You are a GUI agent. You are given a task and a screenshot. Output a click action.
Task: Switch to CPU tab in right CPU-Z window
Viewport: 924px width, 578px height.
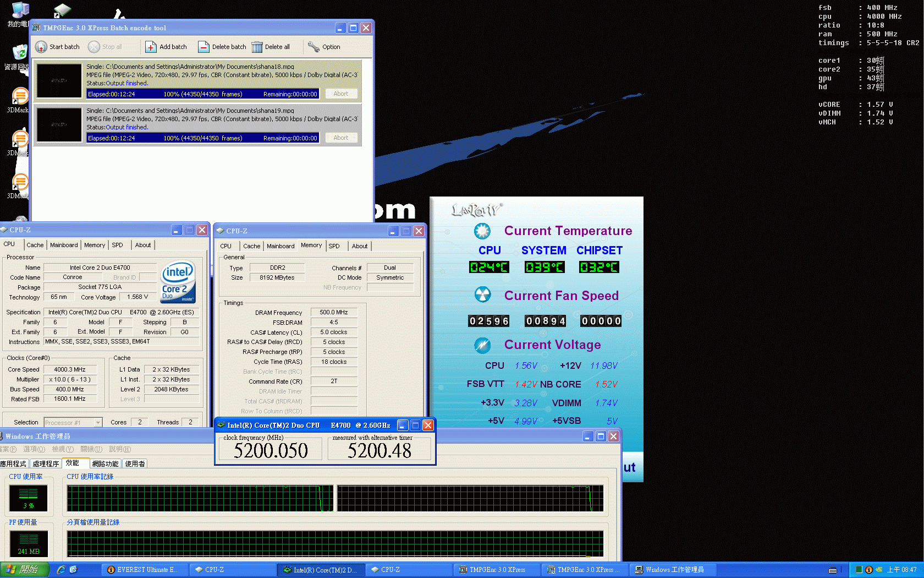226,246
